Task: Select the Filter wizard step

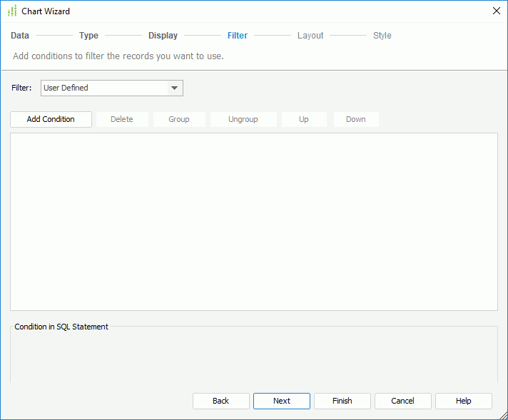Action: (237, 36)
